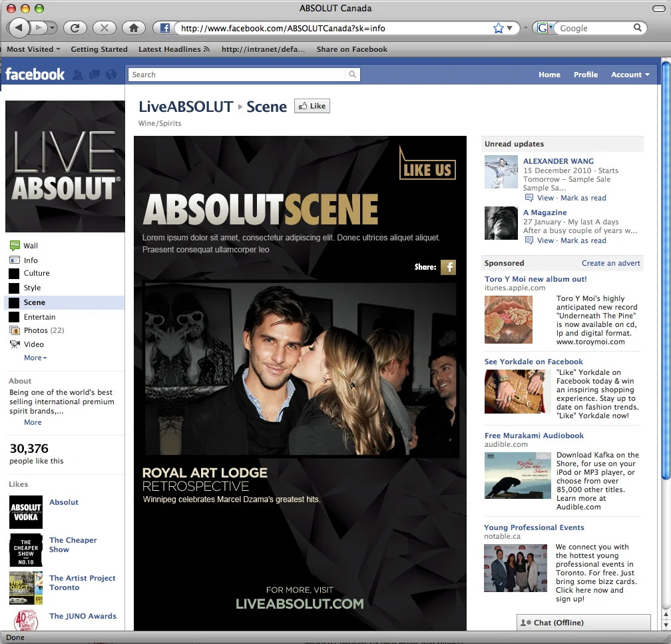The image size is (671, 644).
Task: Click the Facebook favicon in the address bar
Action: [x=165, y=28]
